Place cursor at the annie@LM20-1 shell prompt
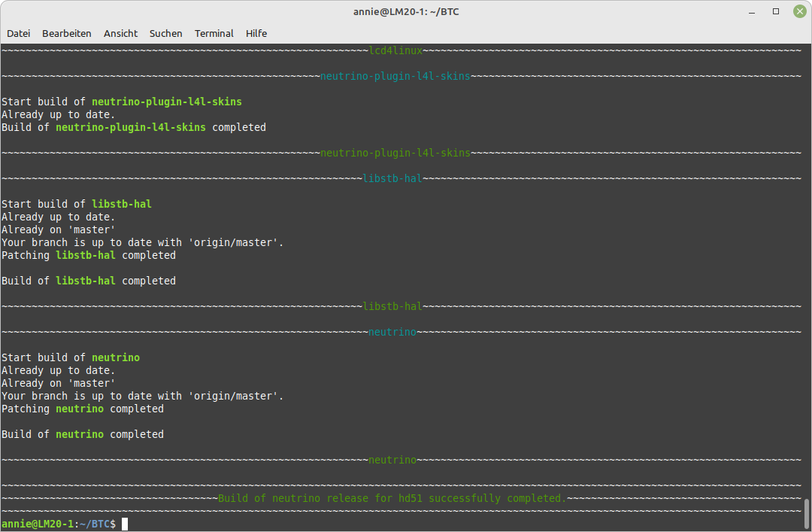812x532 pixels. (125, 524)
